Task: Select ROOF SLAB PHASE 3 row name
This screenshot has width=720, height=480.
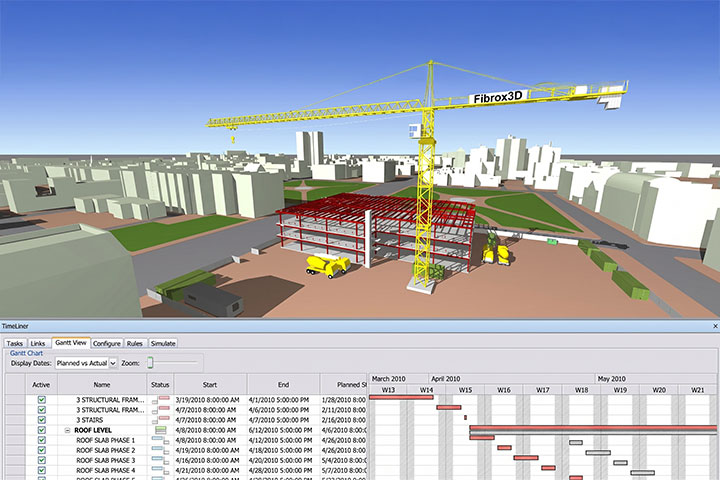Action: (x=106, y=460)
